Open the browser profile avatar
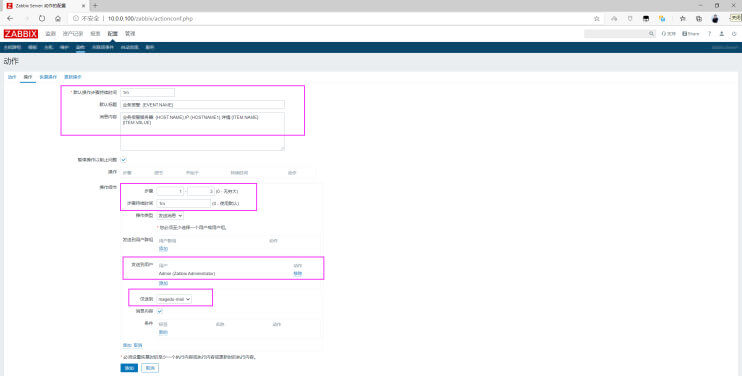 point(715,18)
